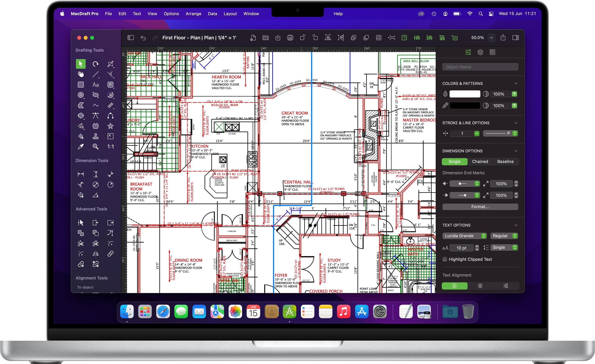Open the Arrange menu

193,13
